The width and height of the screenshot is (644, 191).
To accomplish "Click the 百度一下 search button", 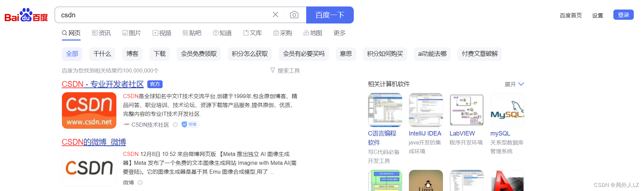I will click(330, 15).
